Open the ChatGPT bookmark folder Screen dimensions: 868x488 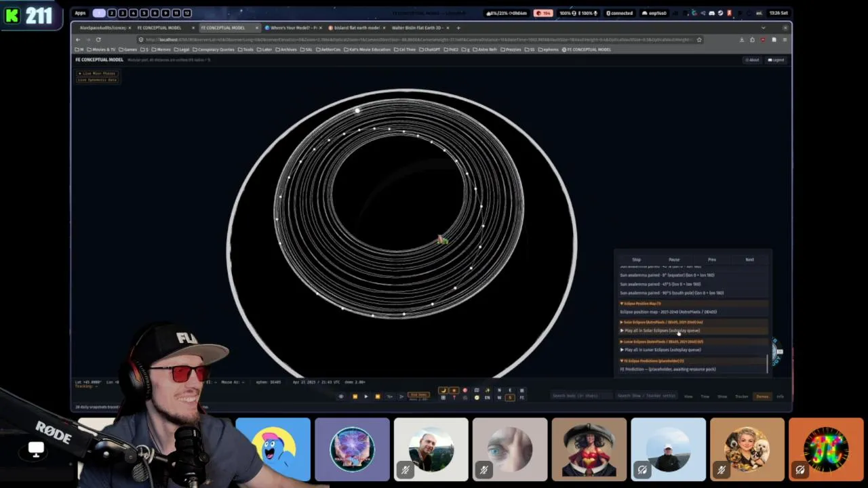tap(431, 49)
